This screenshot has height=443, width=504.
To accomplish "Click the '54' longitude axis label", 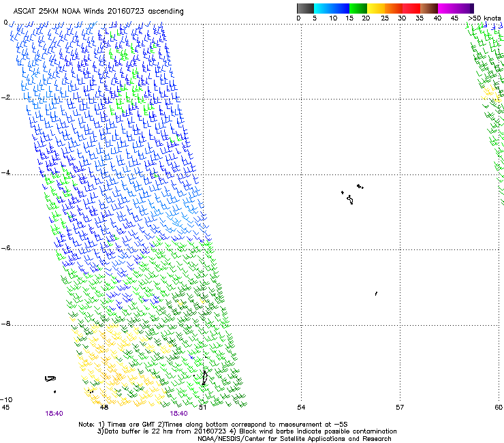I will click(x=301, y=408).
